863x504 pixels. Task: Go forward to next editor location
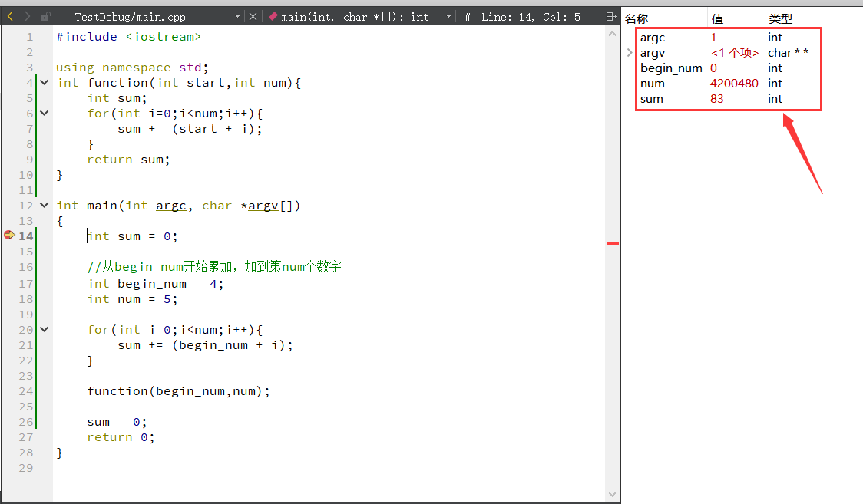[27, 16]
